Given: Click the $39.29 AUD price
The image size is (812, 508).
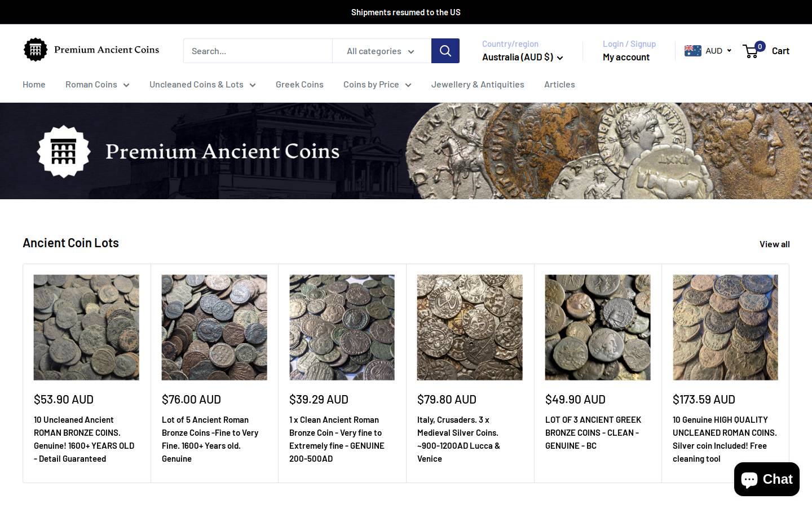Looking at the screenshot, I should 319,399.
